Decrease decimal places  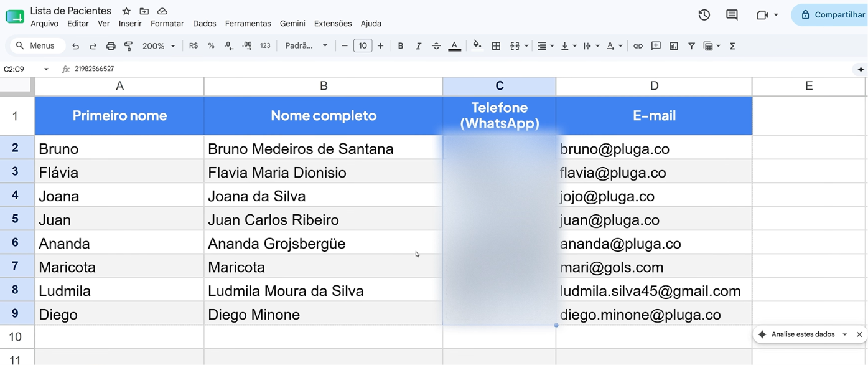[x=229, y=46]
